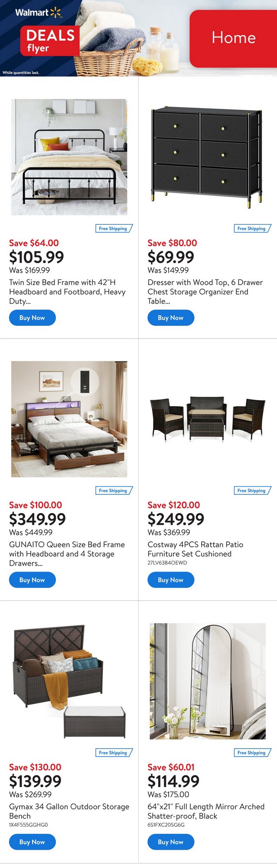
Task: Click the Deals flyer badge
Action: 50,41
